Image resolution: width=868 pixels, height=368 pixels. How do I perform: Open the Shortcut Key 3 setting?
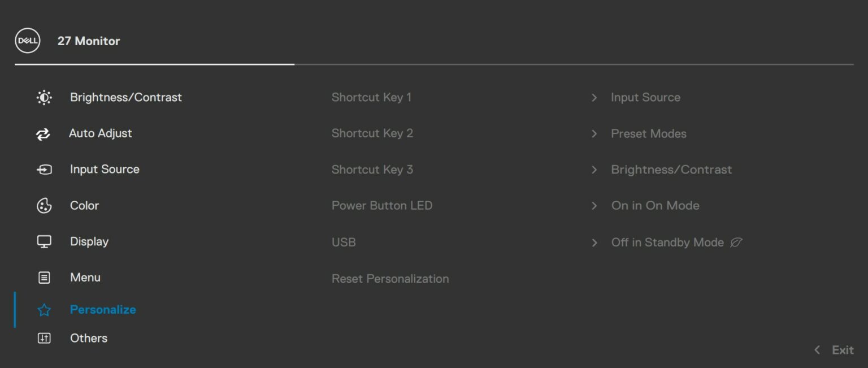point(372,170)
